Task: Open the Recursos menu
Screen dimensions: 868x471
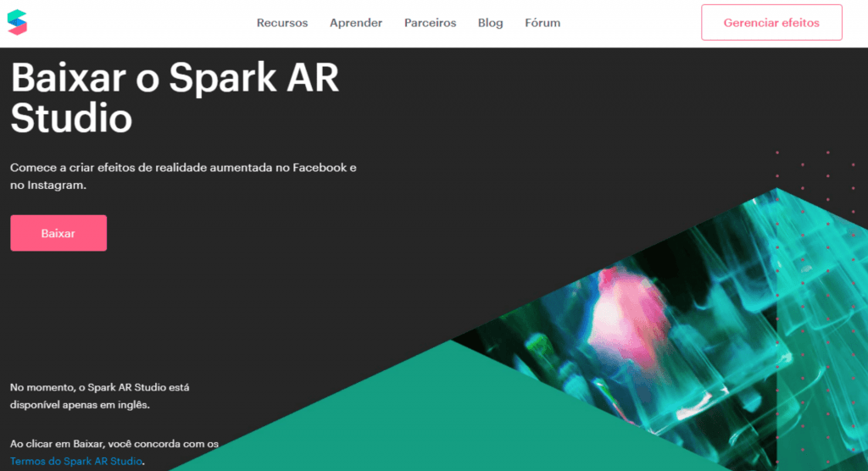Action: point(281,23)
